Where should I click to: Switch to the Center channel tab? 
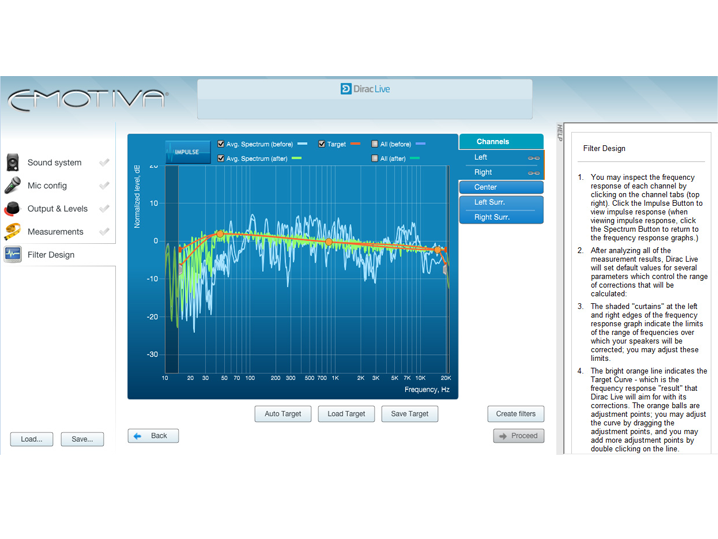click(x=500, y=187)
